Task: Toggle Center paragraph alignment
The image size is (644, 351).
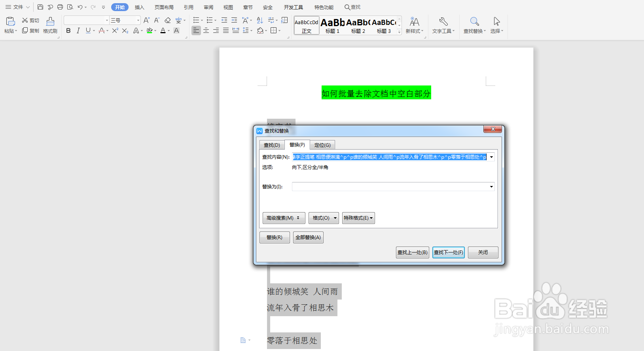Action: (206, 30)
